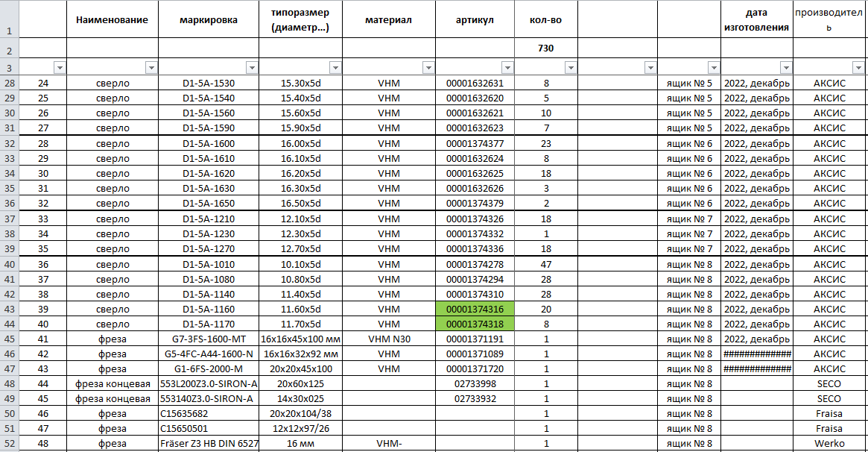Open filter dropdown for кол-во column

point(570,68)
